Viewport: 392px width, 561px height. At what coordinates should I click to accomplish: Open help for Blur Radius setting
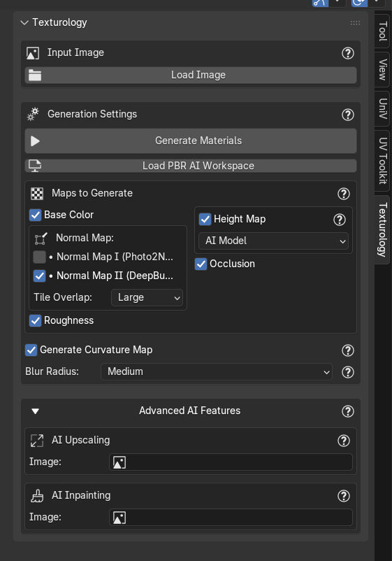(x=348, y=372)
